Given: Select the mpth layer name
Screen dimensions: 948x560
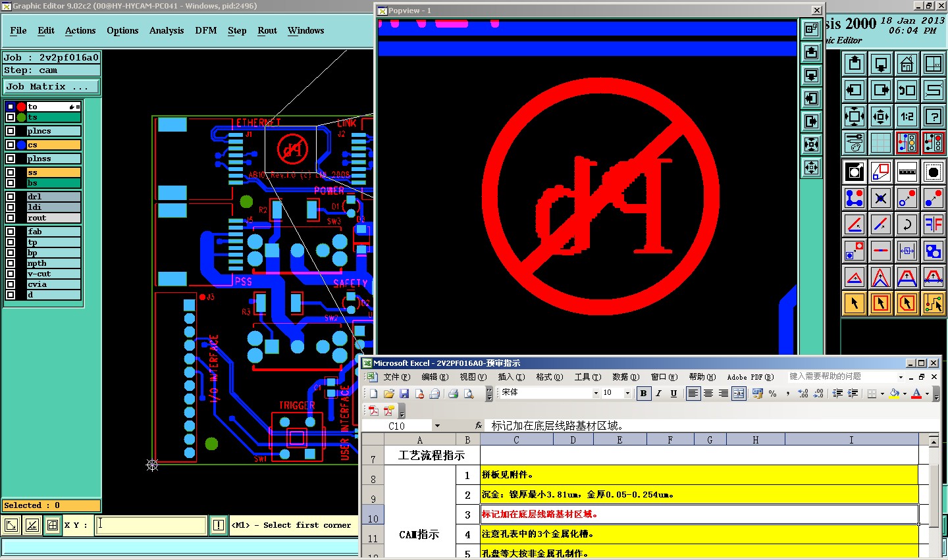Looking at the screenshot, I should click(53, 263).
